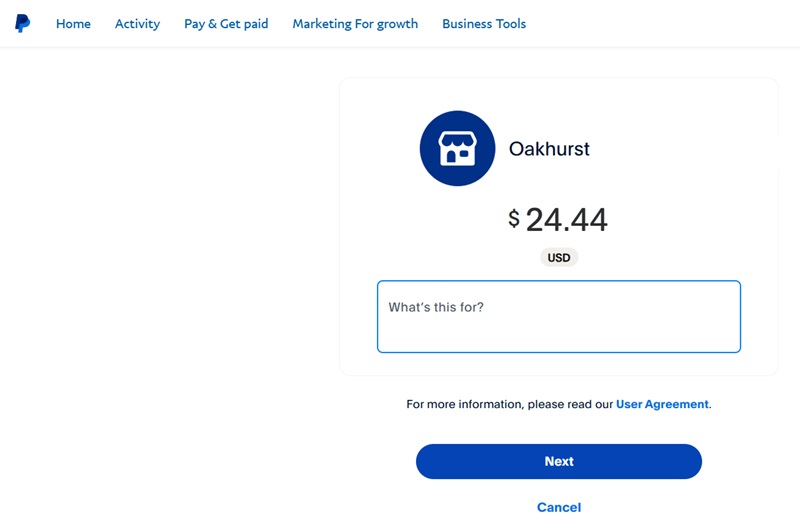Viewport: 800px width, 522px height.
Task: Click the PayPal logo icon
Action: tap(22, 23)
